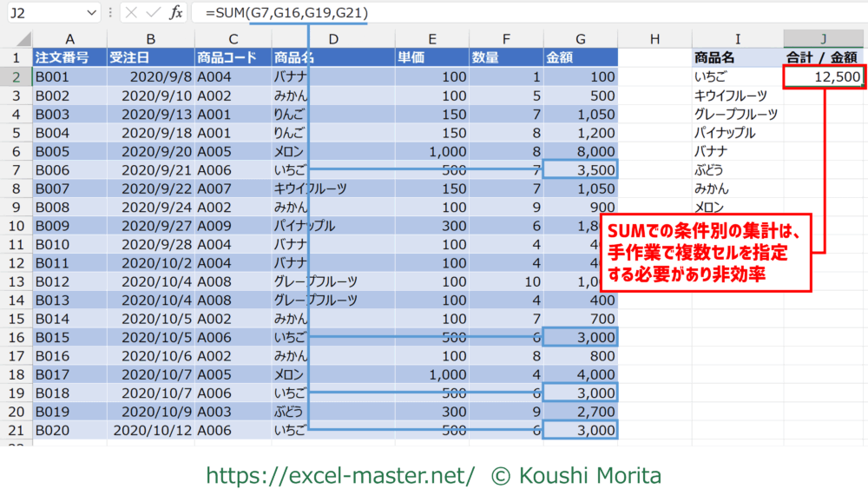Screen dimensions: 868x489
Task: Select column J header
Action: pos(823,39)
